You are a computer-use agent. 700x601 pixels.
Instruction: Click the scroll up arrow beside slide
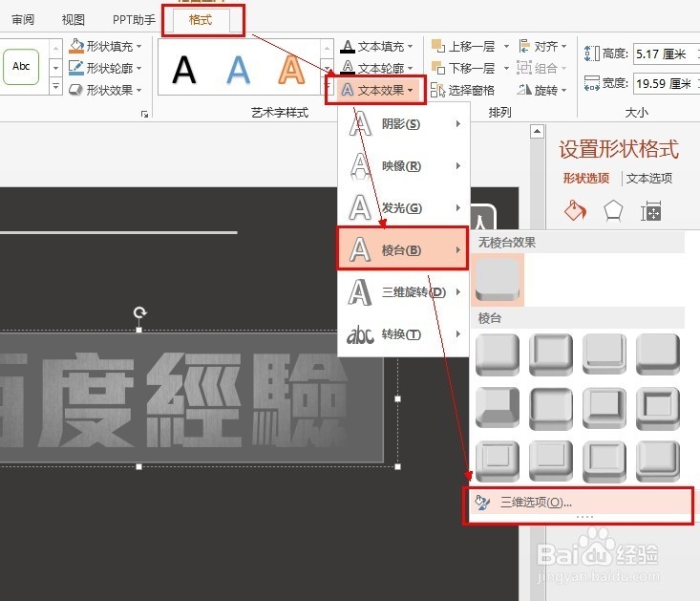(537, 131)
